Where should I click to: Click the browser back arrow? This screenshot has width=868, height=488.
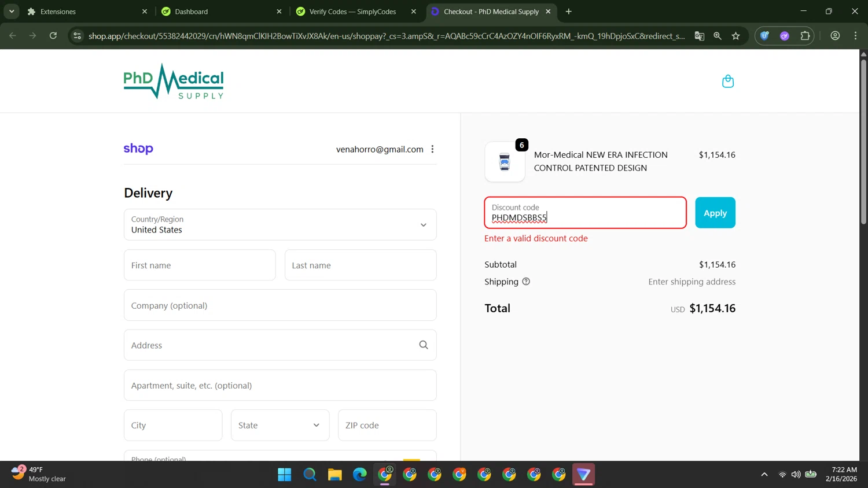click(13, 36)
